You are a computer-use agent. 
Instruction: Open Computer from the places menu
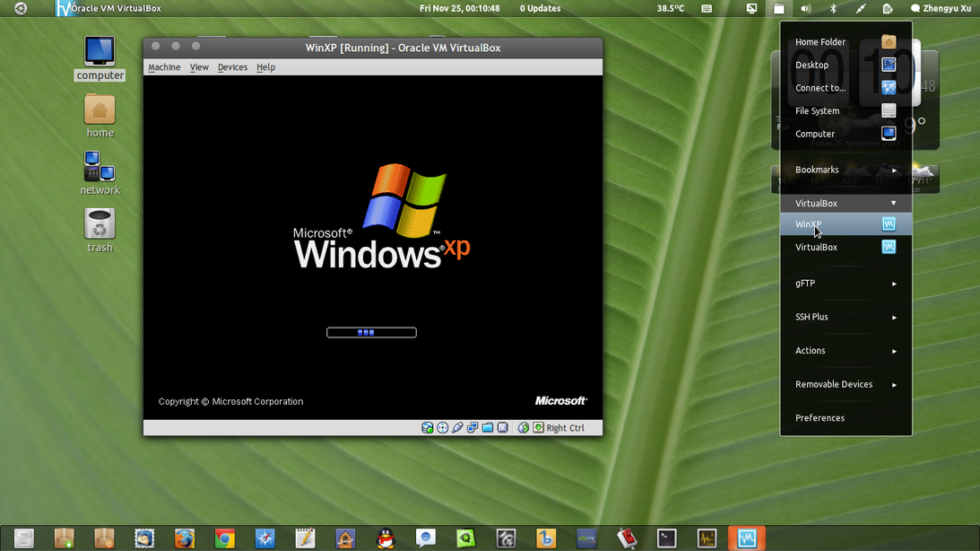coord(846,134)
